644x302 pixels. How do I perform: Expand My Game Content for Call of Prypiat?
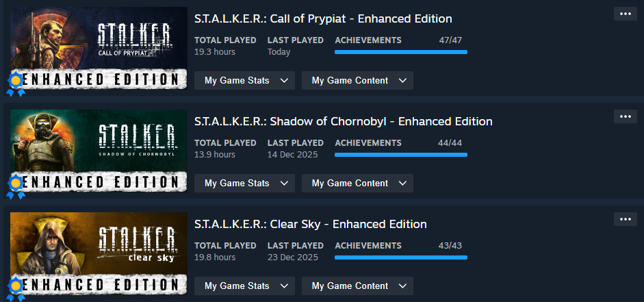357,81
